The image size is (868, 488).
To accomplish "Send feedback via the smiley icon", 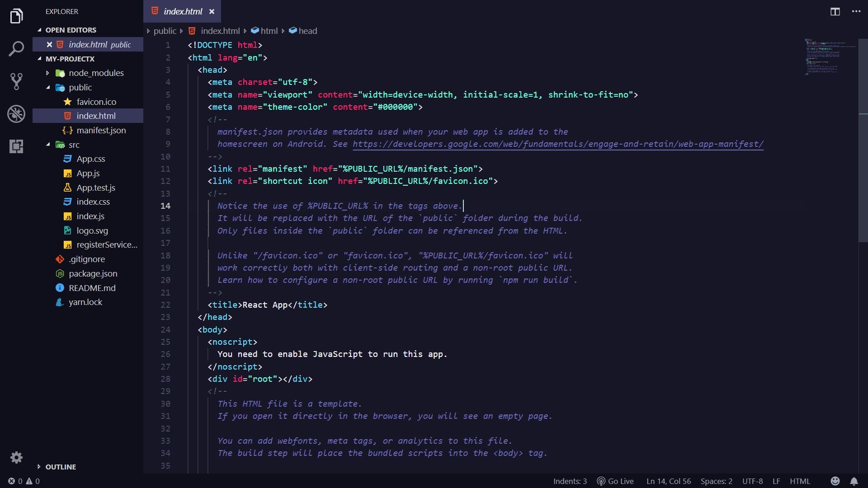I will click(835, 481).
